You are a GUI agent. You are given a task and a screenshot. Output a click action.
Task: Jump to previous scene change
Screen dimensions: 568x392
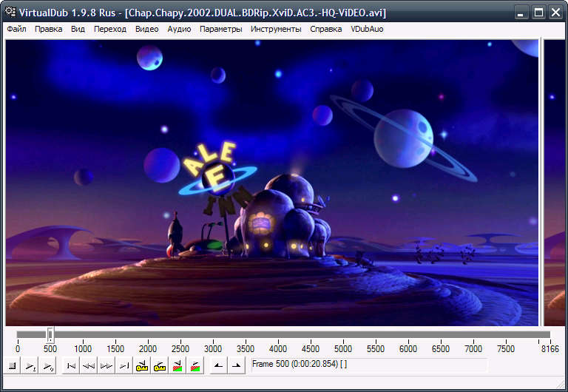click(177, 365)
